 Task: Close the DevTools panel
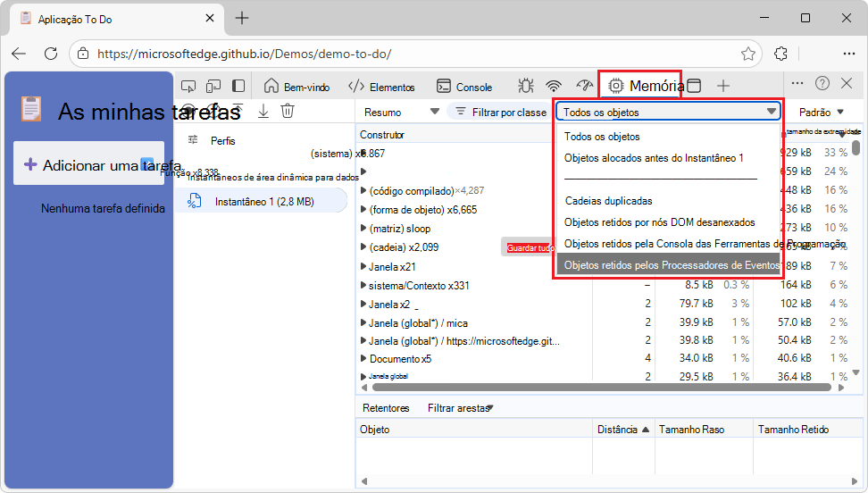pyautogui.click(x=847, y=83)
